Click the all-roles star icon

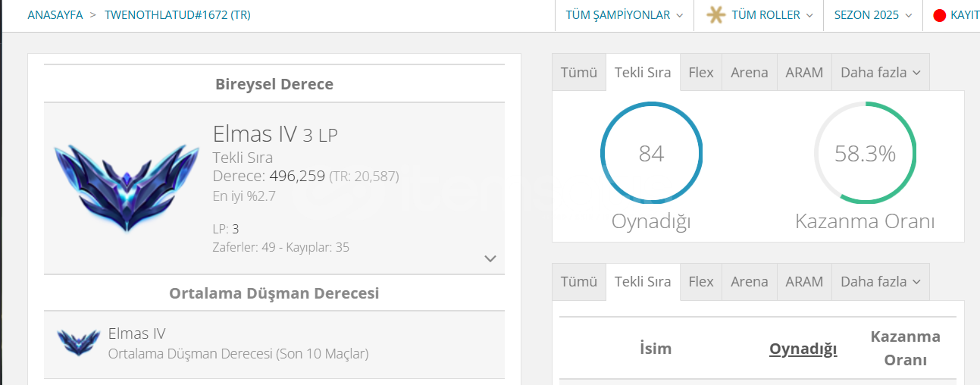(x=715, y=15)
